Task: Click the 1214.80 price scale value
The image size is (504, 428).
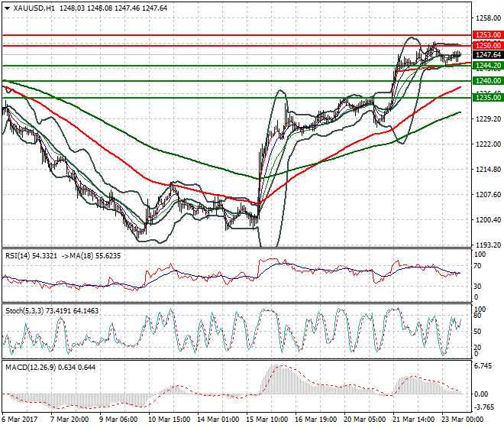Action: point(488,169)
